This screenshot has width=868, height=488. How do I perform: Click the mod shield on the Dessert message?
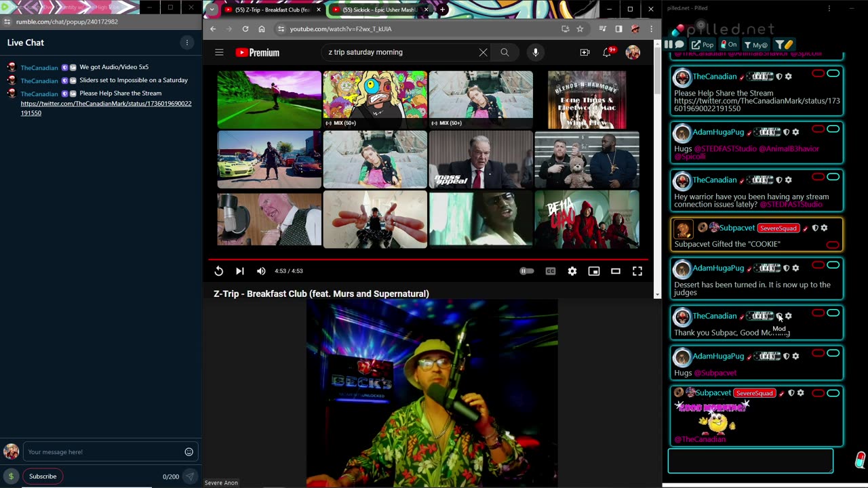tap(787, 268)
